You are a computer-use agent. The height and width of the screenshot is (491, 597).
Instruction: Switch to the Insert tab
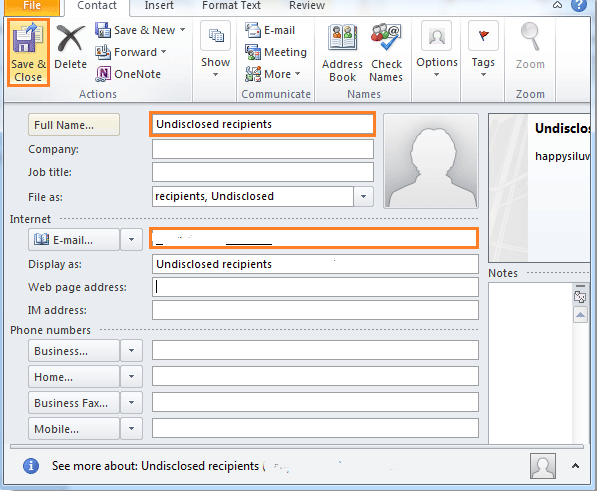click(x=159, y=6)
